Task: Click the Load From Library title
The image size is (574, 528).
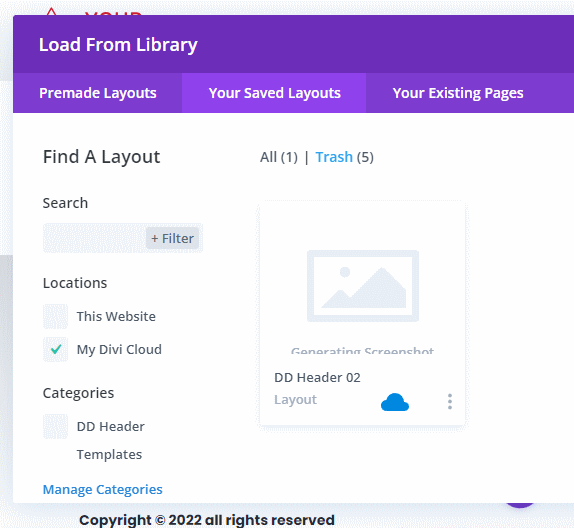Action: [x=118, y=45]
